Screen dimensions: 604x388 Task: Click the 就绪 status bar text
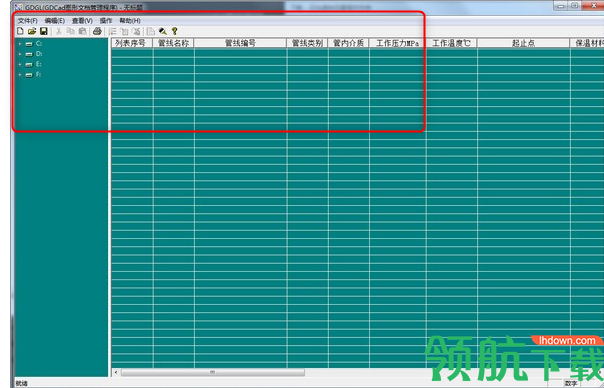pos(22,383)
